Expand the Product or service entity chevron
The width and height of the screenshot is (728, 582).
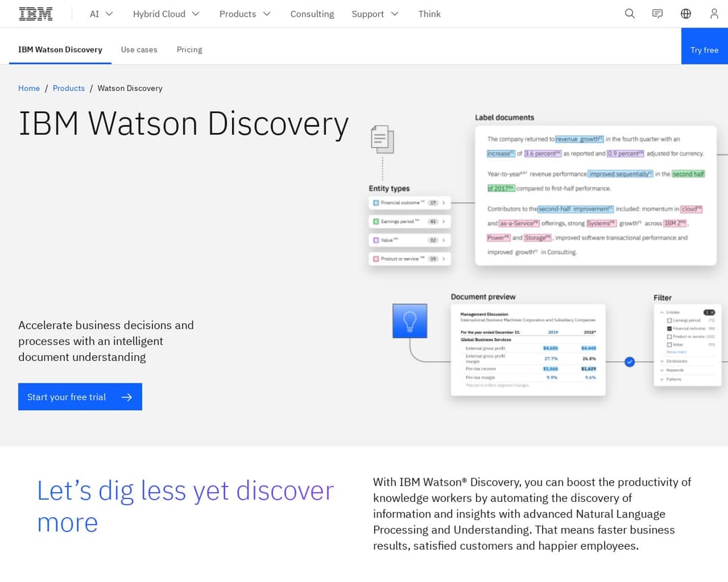click(444, 259)
